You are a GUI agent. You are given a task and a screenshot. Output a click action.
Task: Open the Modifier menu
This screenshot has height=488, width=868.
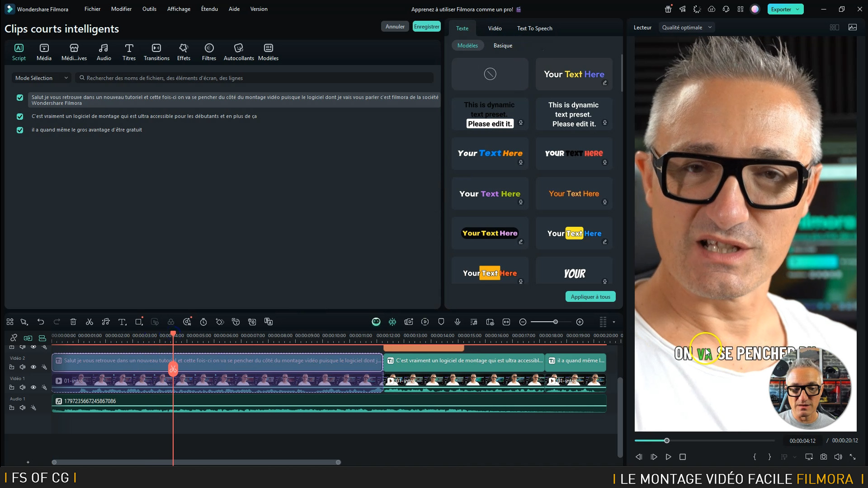(x=121, y=9)
